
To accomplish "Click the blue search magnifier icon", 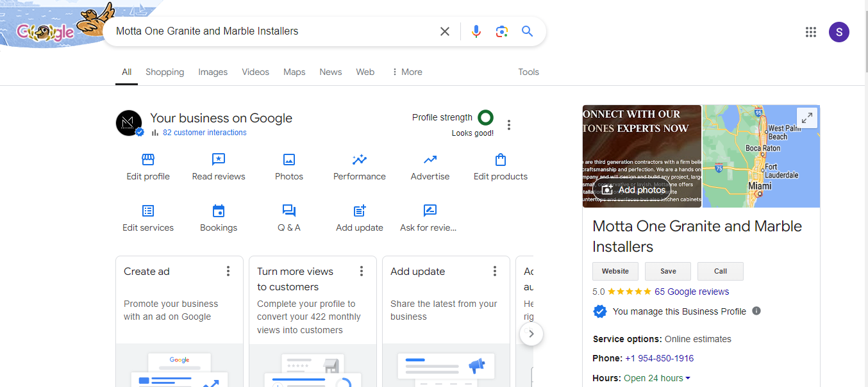I will tap(528, 31).
